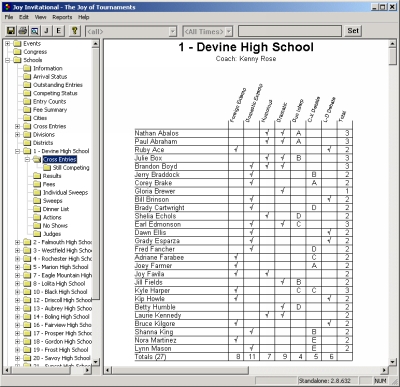Click Gloria Brewer in the report
Screen dimensions: 400x387
click(x=155, y=191)
